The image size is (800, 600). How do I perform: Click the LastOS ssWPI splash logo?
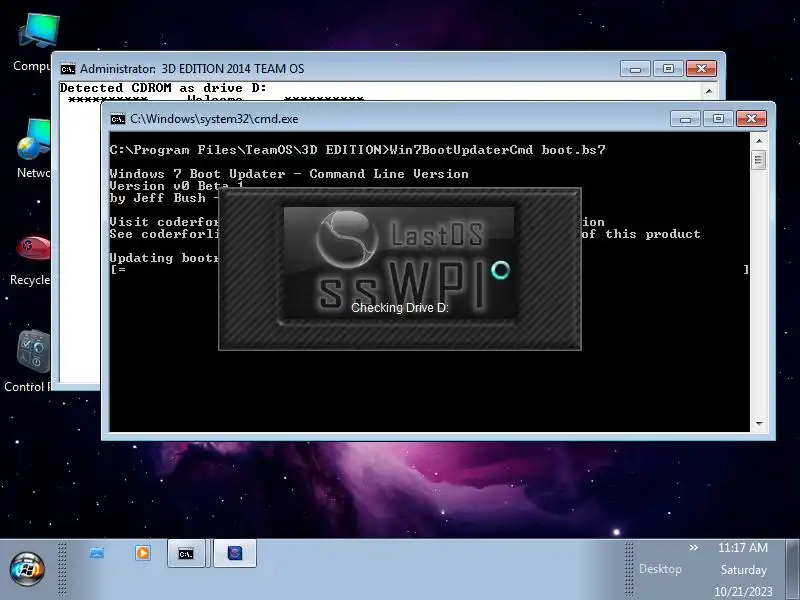[399, 263]
